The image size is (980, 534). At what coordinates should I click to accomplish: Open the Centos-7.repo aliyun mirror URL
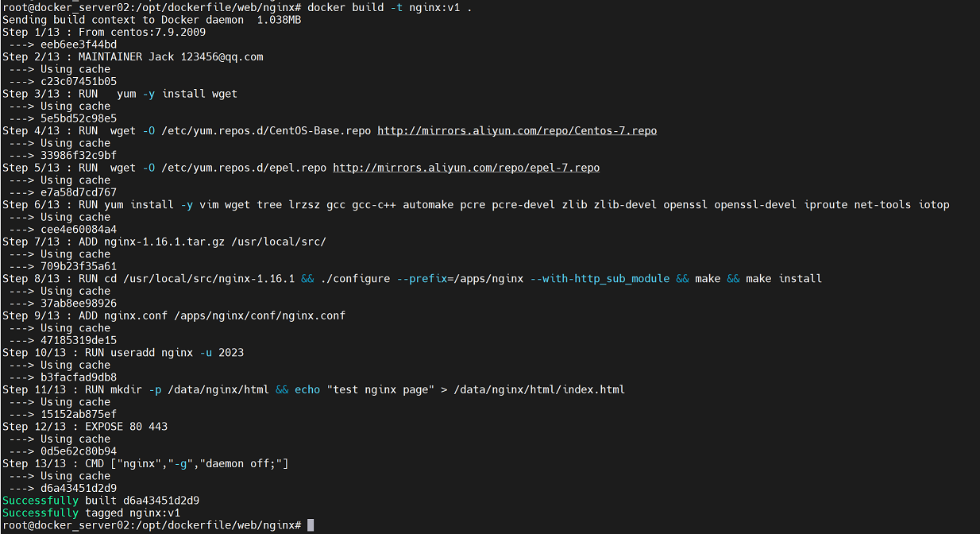(x=516, y=130)
